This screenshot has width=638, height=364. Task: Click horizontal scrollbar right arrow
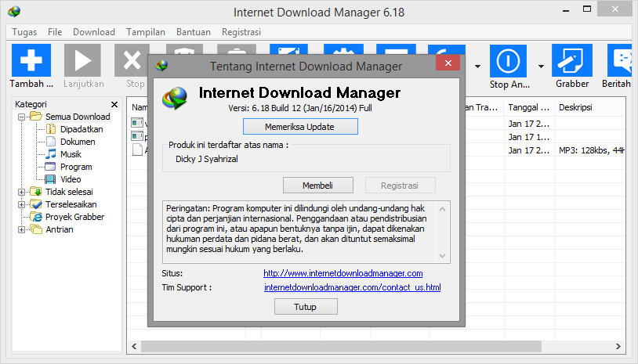(x=618, y=347)
